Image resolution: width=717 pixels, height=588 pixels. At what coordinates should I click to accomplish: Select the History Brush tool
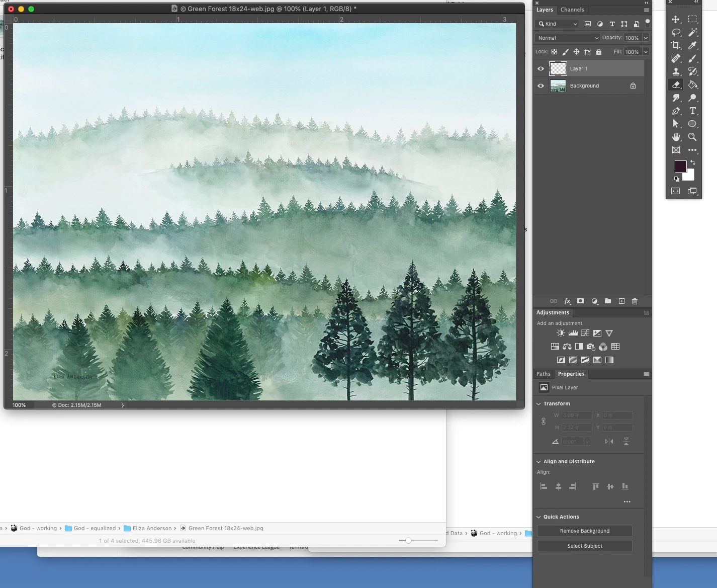coord(692,71)
